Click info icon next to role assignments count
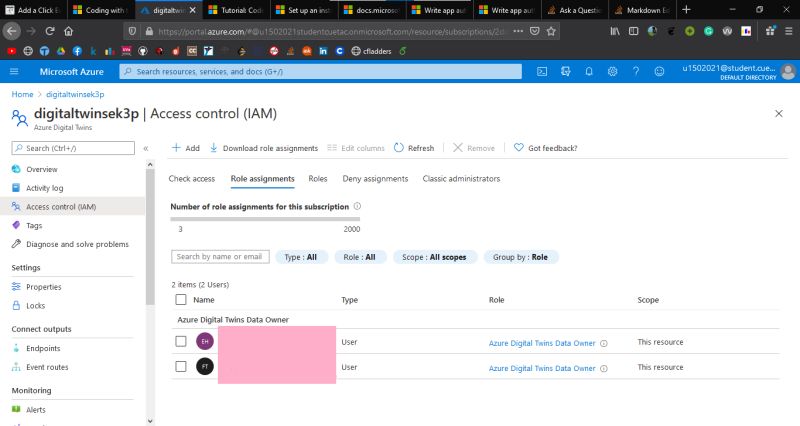 pyautogui.click(x=357, y=206)
